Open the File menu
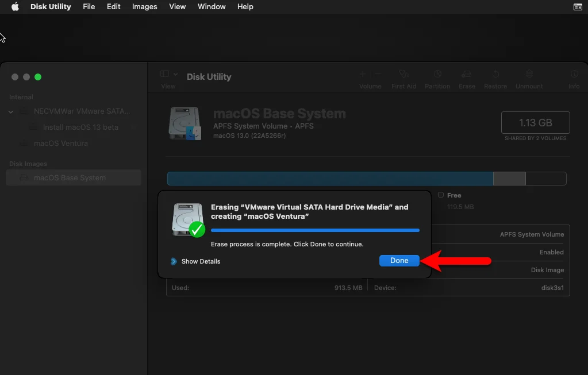 (89, 7)
